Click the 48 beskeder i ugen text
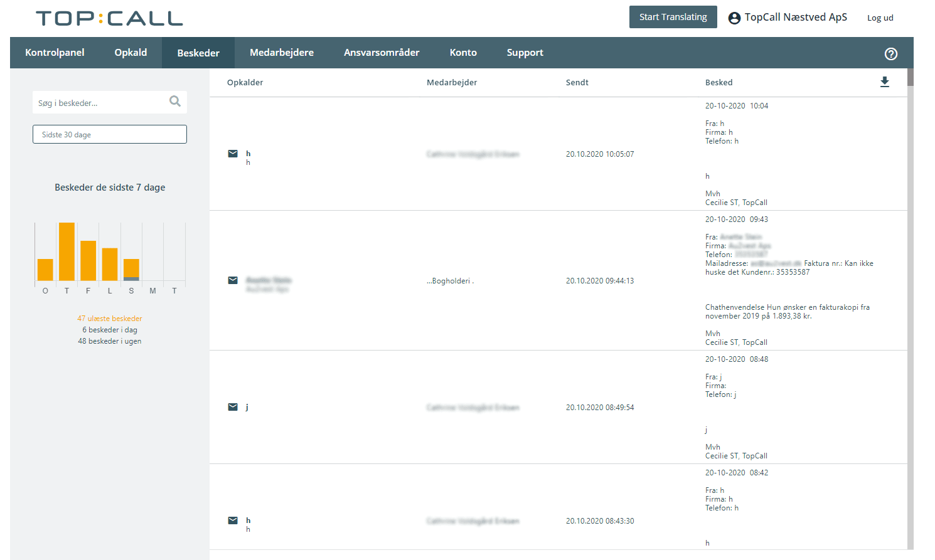The image size is (935, 560). click(x=110, y=341)
